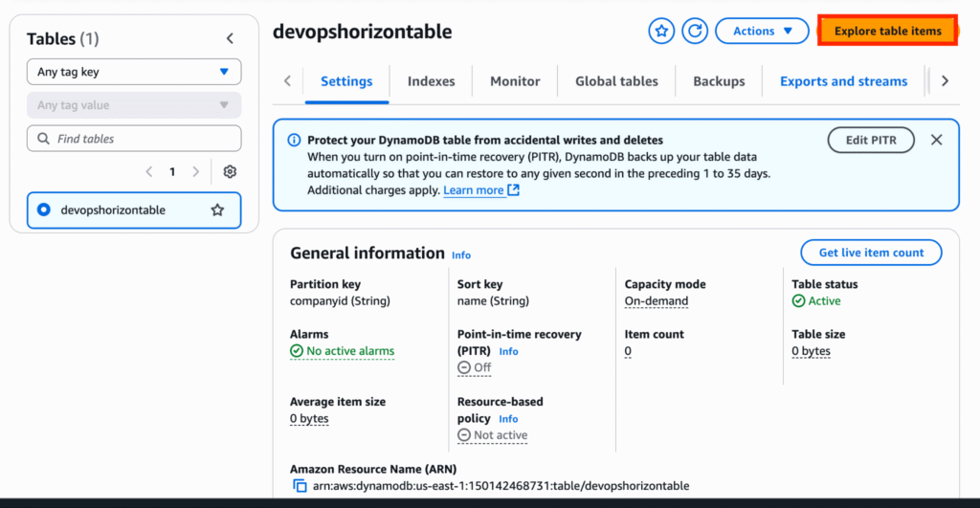Open the Global tables tab
The width and height of the screenshot is (980, 508).
coord(616,81)
